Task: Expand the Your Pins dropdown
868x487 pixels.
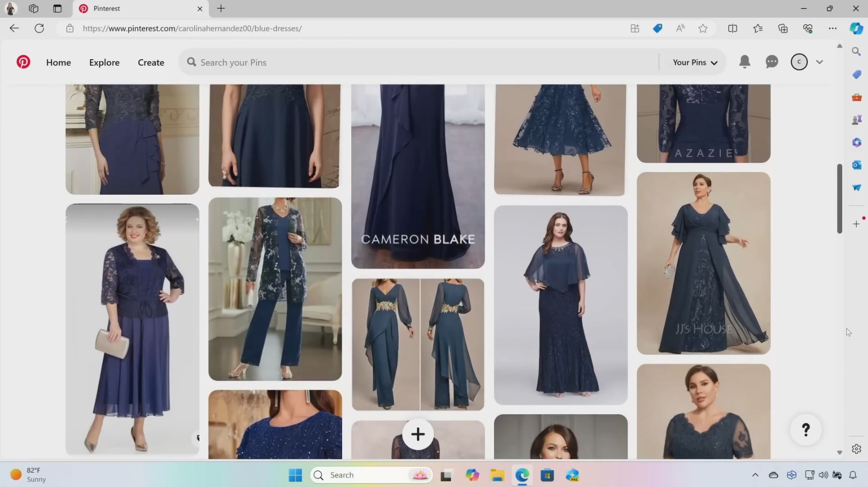Action: (694, 62)
